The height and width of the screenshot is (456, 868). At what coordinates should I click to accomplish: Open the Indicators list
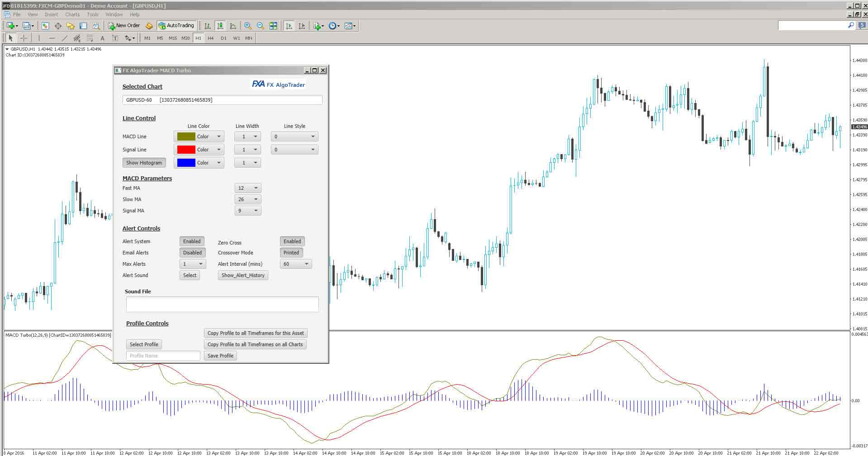tap(317, 26)
